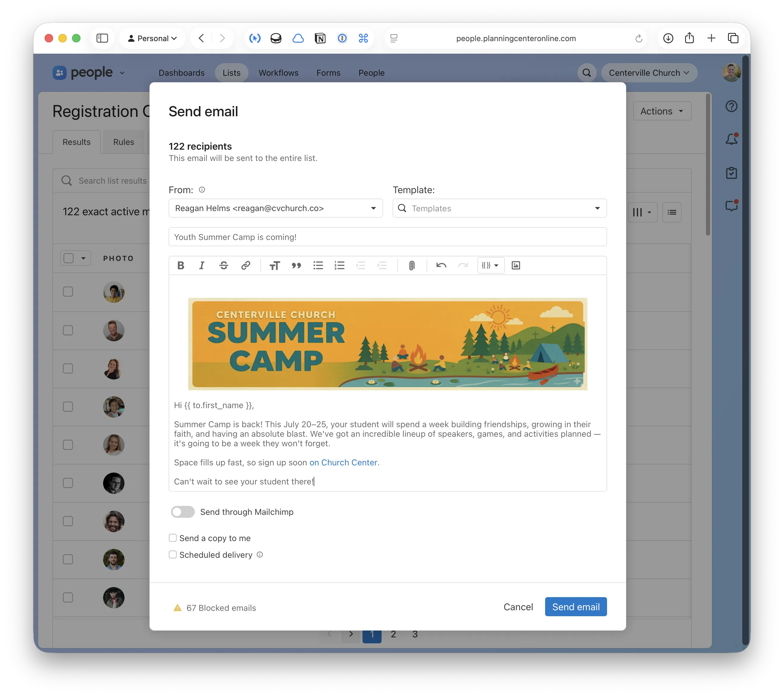The image size is (784, 697).
Task: Insert a hyperlink into the email body
Action: coord(245,265)
